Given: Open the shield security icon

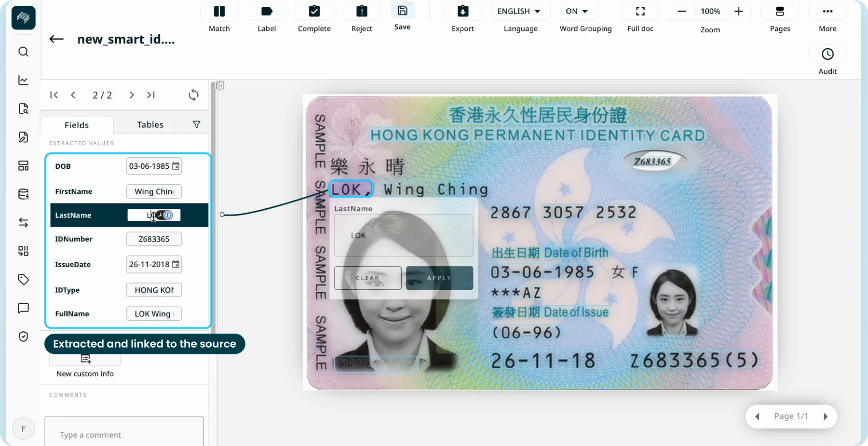Looking at the screenshot, I should (x=23, y=336).
